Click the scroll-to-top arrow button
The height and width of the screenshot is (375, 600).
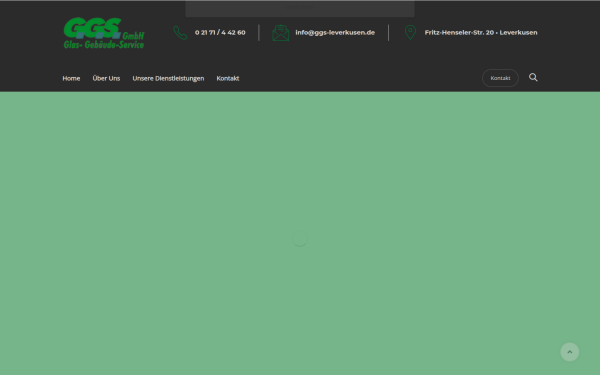(569, 352)
